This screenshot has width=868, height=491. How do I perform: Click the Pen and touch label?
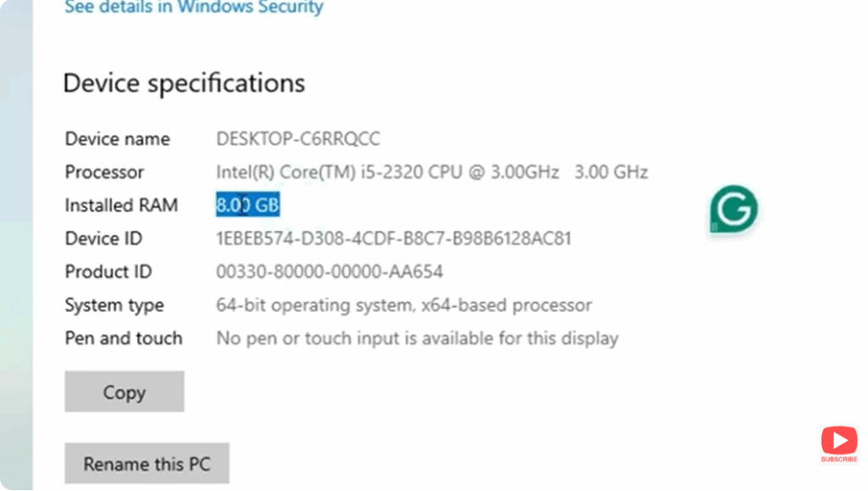tap(123, 338)
